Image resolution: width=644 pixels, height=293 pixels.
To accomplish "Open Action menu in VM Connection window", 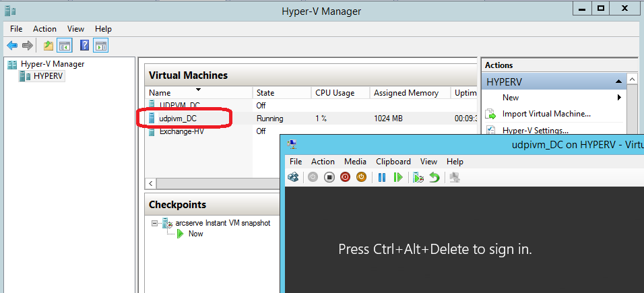I will 323,162.
